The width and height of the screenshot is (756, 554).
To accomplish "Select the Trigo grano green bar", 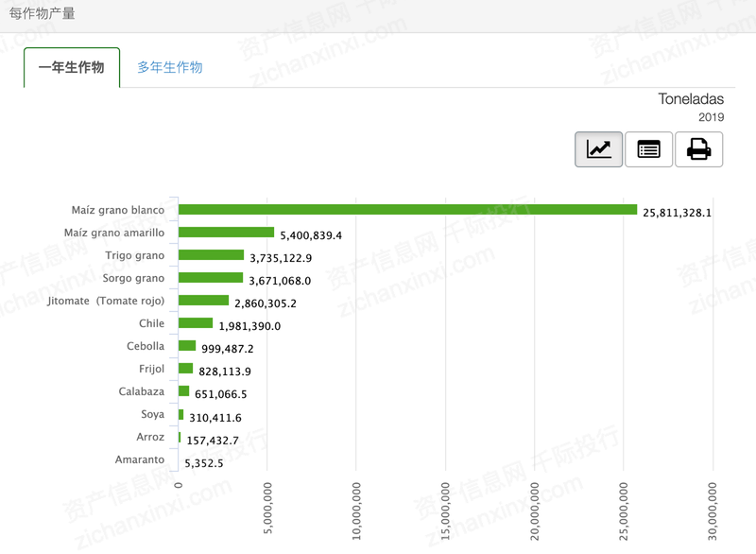I will click(x=211, y=254).
